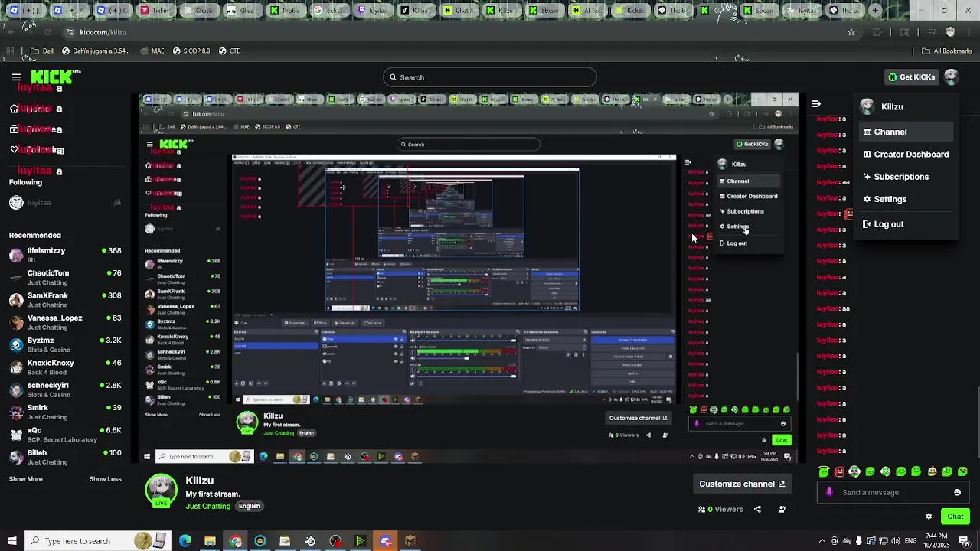Click the English language tag

pos(249,506)
